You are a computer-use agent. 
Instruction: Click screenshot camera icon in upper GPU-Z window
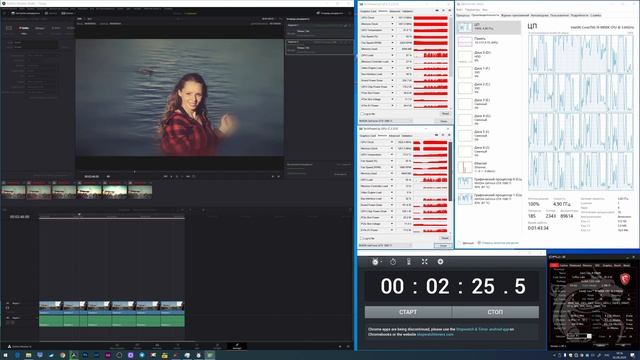pyautogui.click(x=437, y=11)
